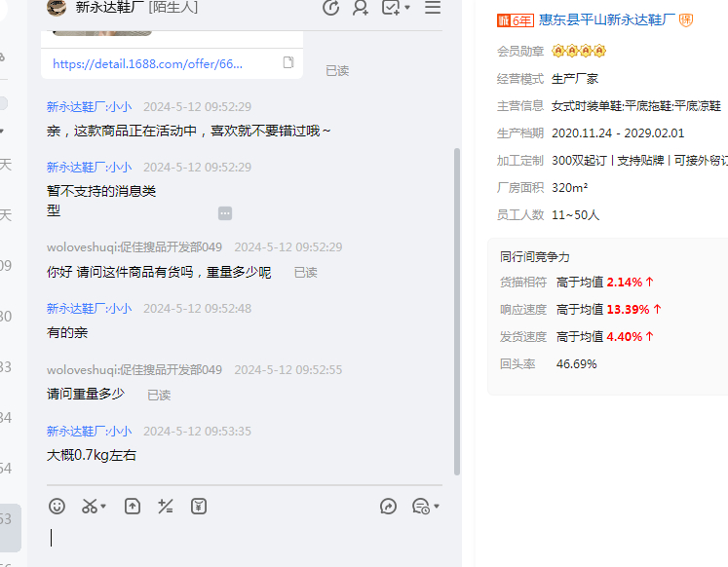The image size is (728, 567).
Task: Expand the scheduled message dropdown arrow
Action: pyautogui.click(x=437, y=507)
